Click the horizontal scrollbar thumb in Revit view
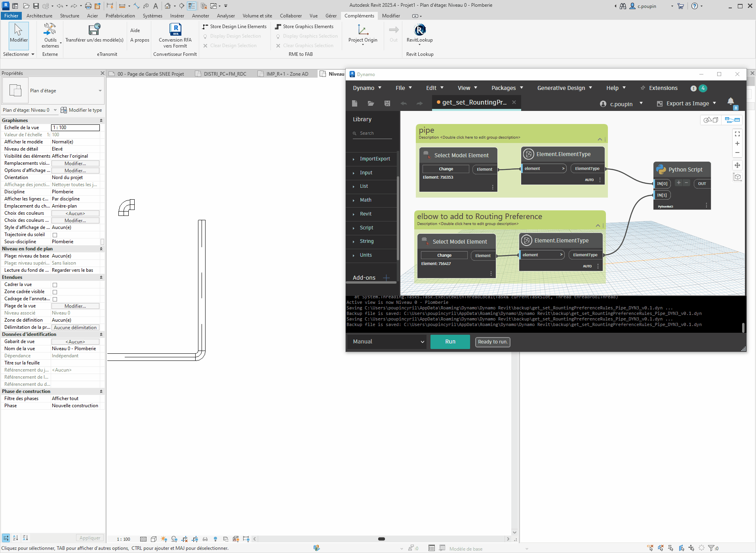 [x=381, y=539]
